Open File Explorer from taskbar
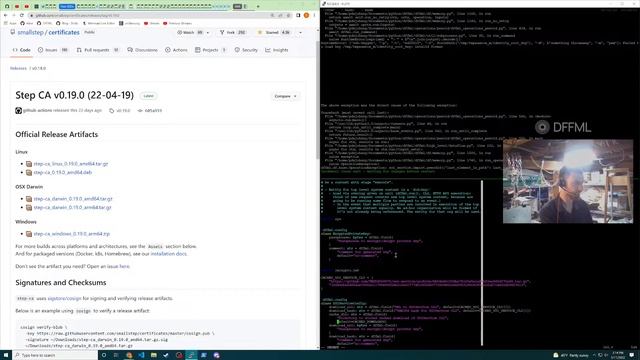 click(153, 355)
